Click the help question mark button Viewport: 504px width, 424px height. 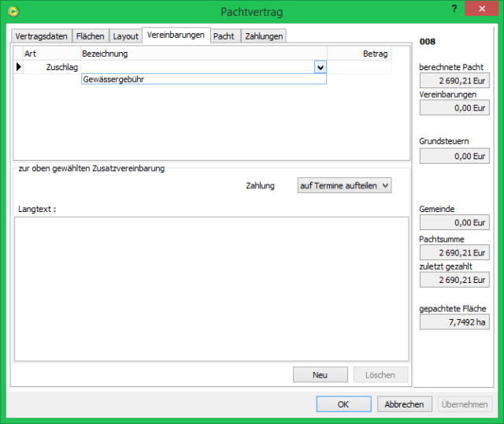(x=454, y=9)
